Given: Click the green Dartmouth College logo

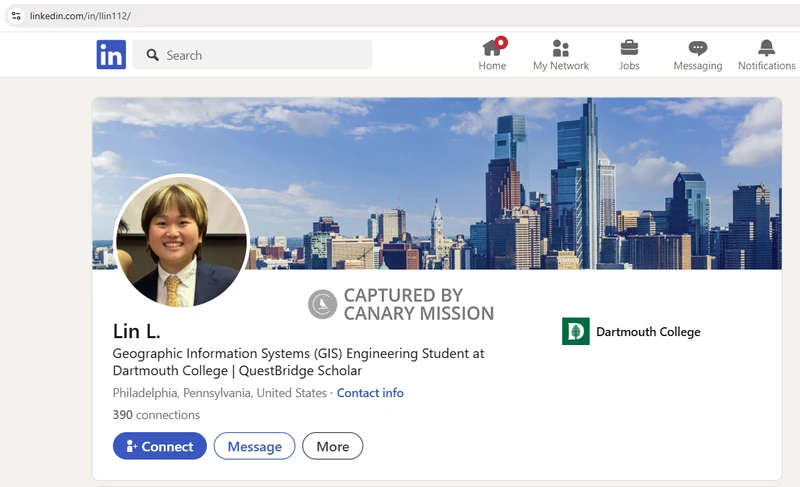Looking at the screenshot, I should [x=575, y=332].
